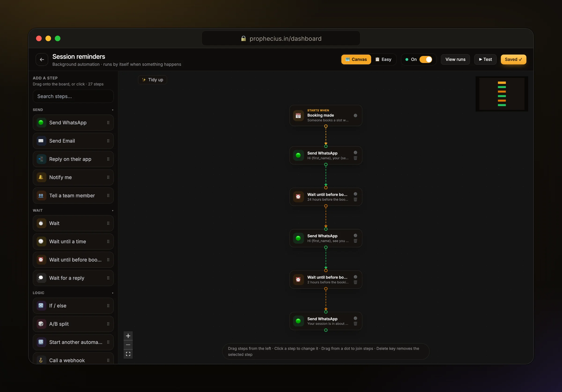
Task: Turn off the automation On switch
Action: 426,59
